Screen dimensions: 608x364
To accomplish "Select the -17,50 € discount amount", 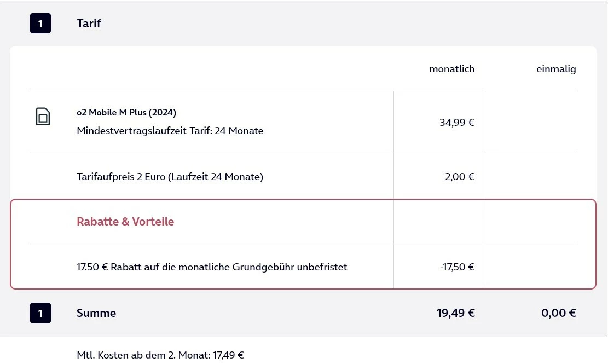I will tap(457, 267).
